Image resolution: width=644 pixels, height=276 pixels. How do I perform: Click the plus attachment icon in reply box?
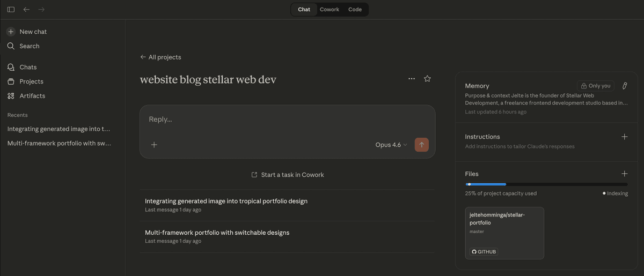point(154,145)
